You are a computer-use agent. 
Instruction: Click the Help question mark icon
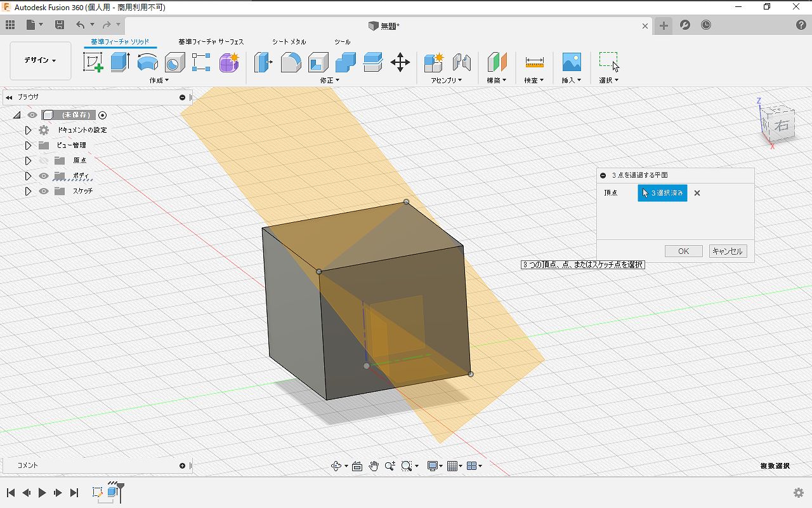tap(801, 25)
